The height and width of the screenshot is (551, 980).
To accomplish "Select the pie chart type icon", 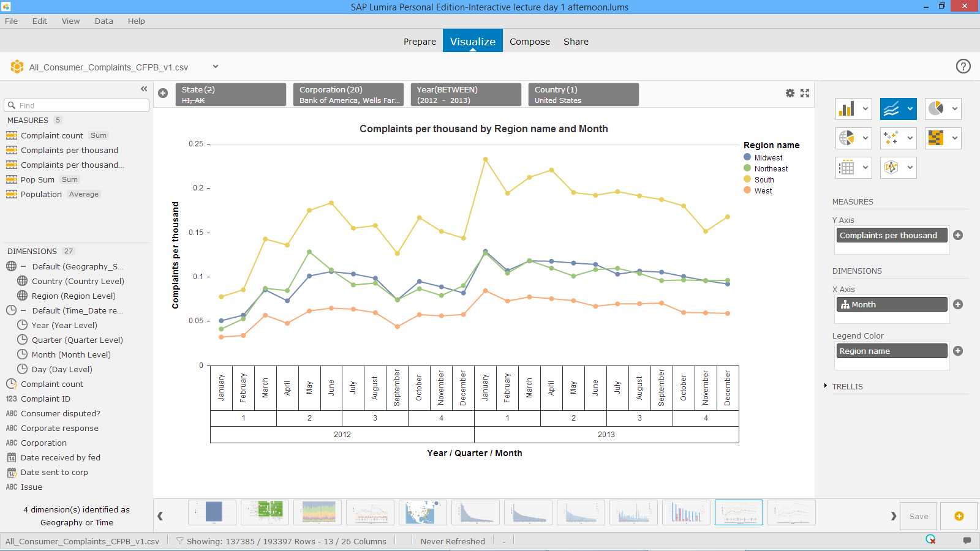I will 936,109.
